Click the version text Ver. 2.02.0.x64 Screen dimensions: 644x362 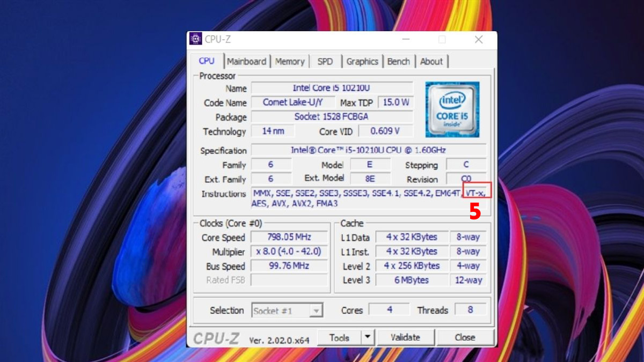click(x=279, y=340)
